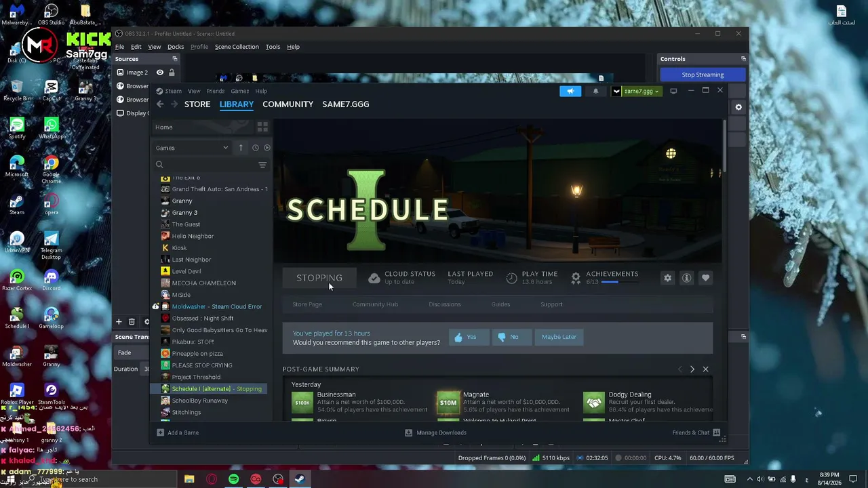The width and height of the screenshot is (868, 488).
Task: Click Add a Game in Steam
Action: point(178,432)
